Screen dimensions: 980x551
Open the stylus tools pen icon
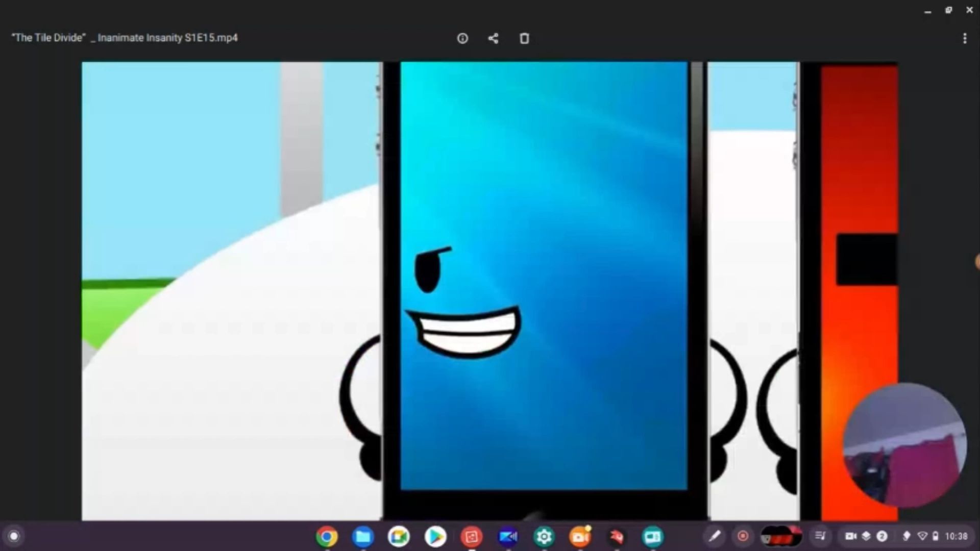(x=715, y=536)
